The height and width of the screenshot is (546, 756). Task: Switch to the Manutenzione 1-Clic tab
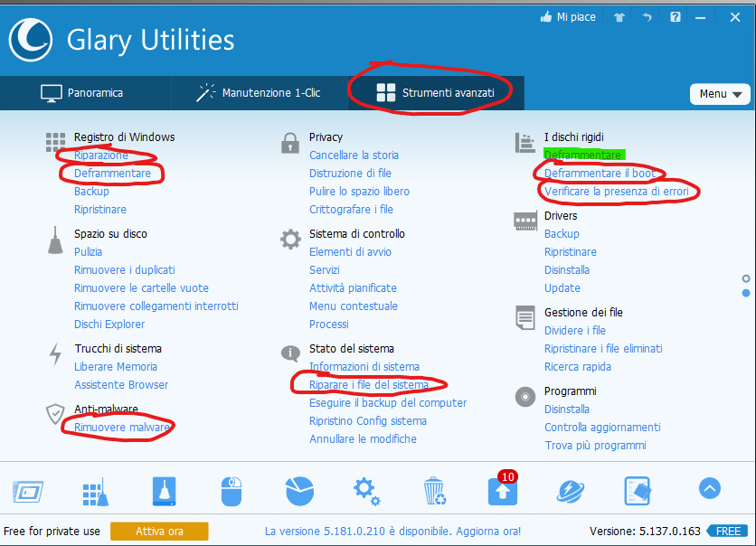[x=260, y=93]
